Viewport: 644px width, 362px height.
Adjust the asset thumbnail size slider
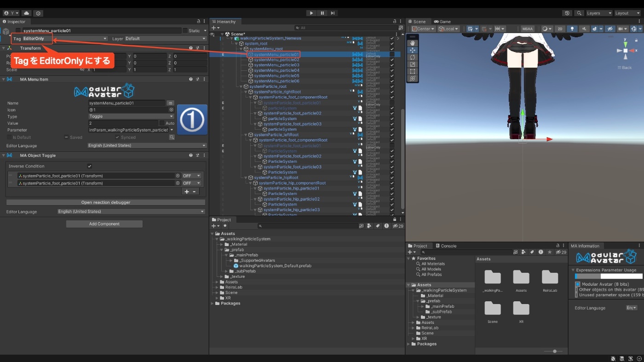(x=554, y=351)
